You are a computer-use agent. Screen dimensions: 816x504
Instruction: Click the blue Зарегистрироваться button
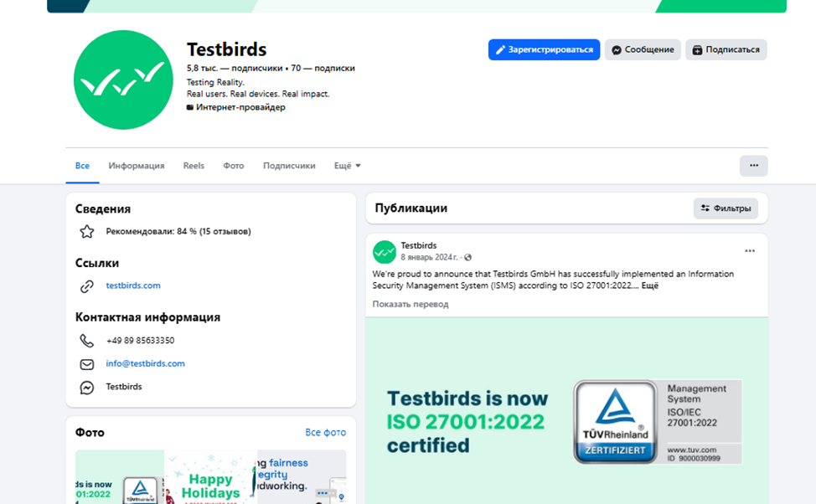(x=544, y=50)
